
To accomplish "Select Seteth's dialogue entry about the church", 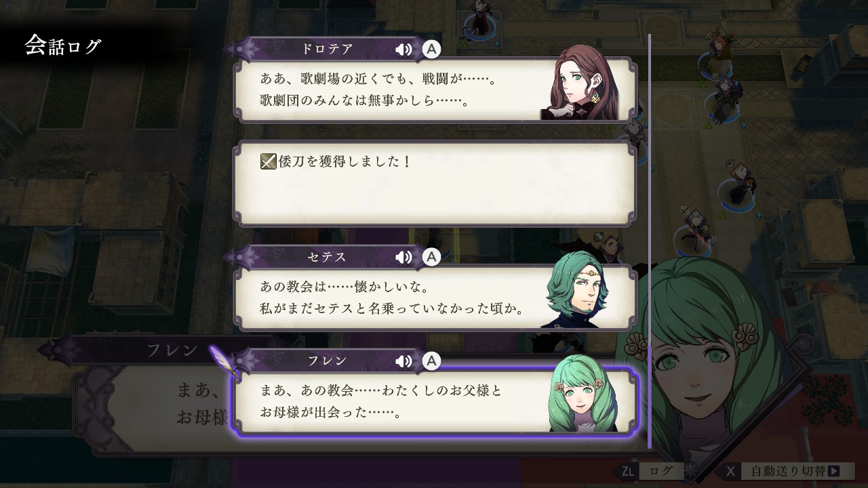I will tap(435, 298).
